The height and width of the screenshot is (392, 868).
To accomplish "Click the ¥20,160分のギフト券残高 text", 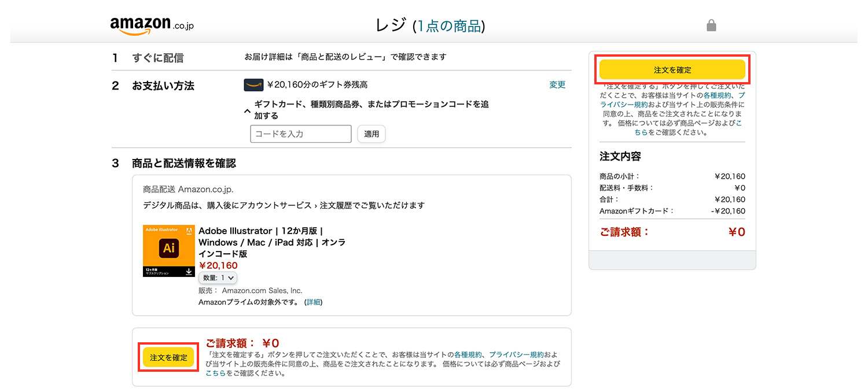I will click(317, 85).
